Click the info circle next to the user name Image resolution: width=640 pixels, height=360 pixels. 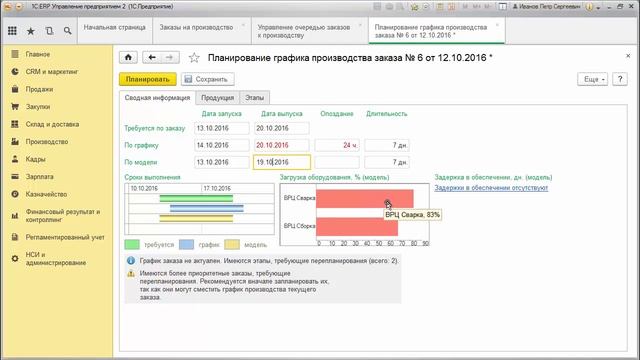pyautogui.click(x=589, y=7)
